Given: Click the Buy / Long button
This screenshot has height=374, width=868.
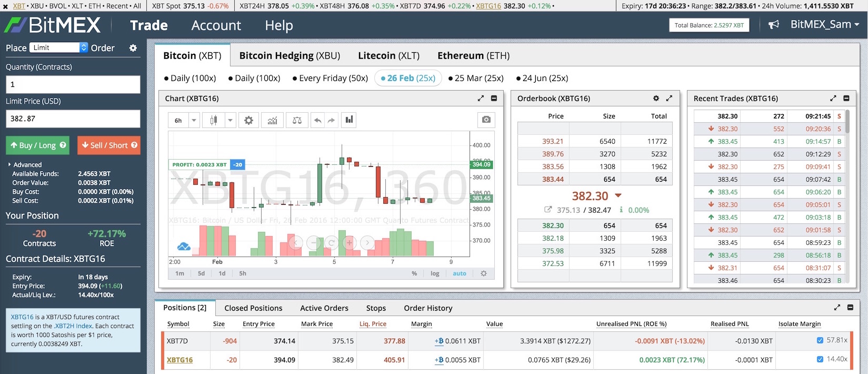Looking at the screenshot, I should click(x=37, y=145).
